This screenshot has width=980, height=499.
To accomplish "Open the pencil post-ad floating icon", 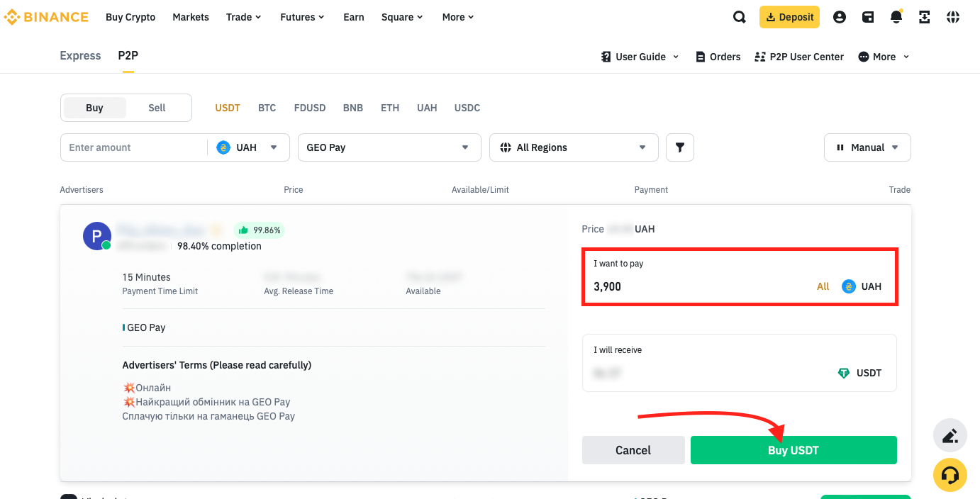I will pos(950,435).
